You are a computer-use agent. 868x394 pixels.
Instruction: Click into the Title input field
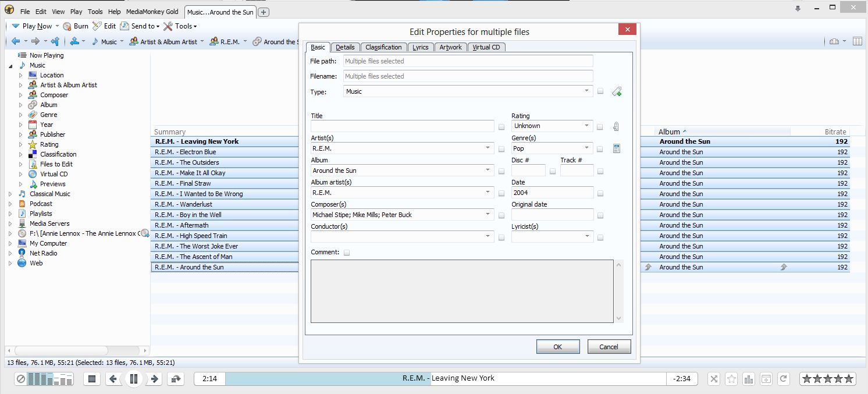tap(403, 126)
